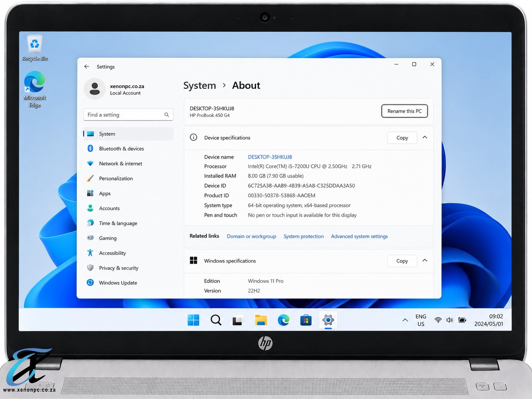The image size is (532, 399).
Task: Open Gaming settings
Action: (128, 238)
